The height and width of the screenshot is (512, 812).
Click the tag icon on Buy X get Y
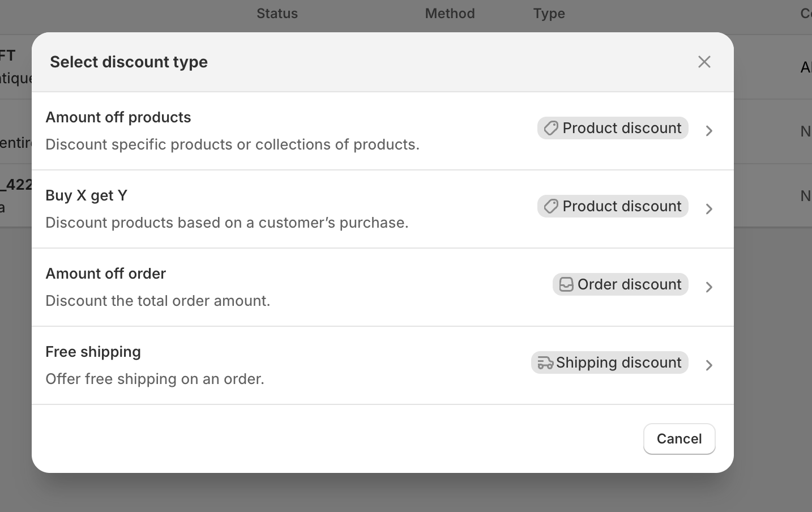[551, 206]
